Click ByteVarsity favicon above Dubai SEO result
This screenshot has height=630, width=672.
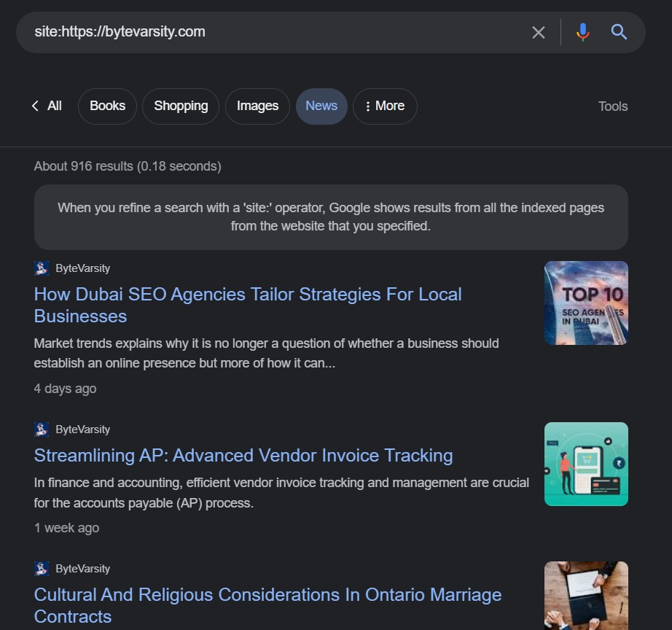click(x=41, y=268)
